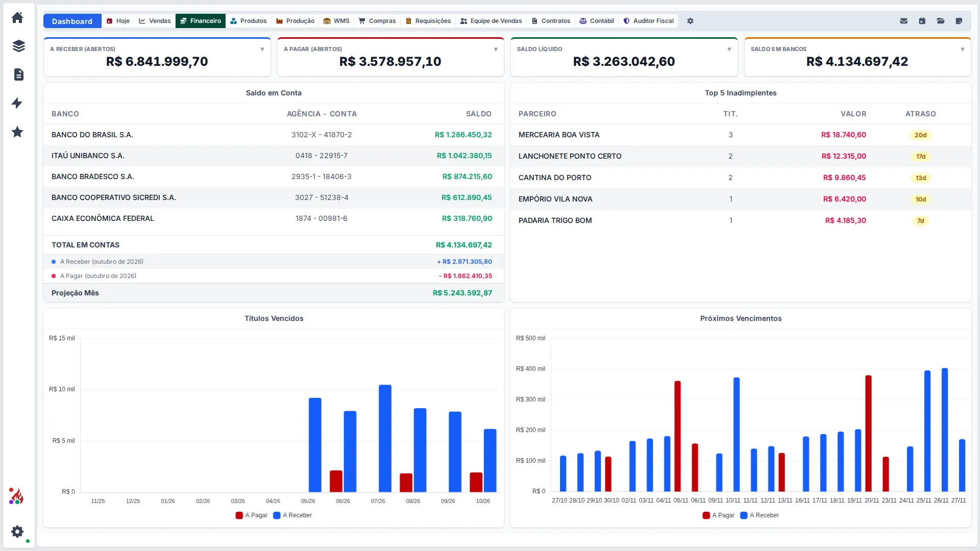Click the flame logo in sidebar
Viewport: 980px width, 551px height.
16,496
